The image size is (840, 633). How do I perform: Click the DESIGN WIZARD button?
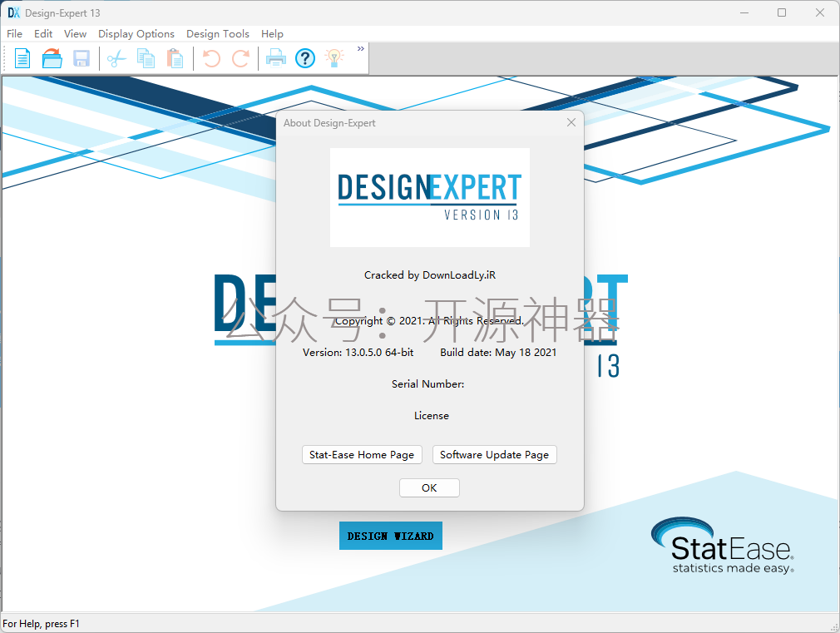(x=391, y=536)
